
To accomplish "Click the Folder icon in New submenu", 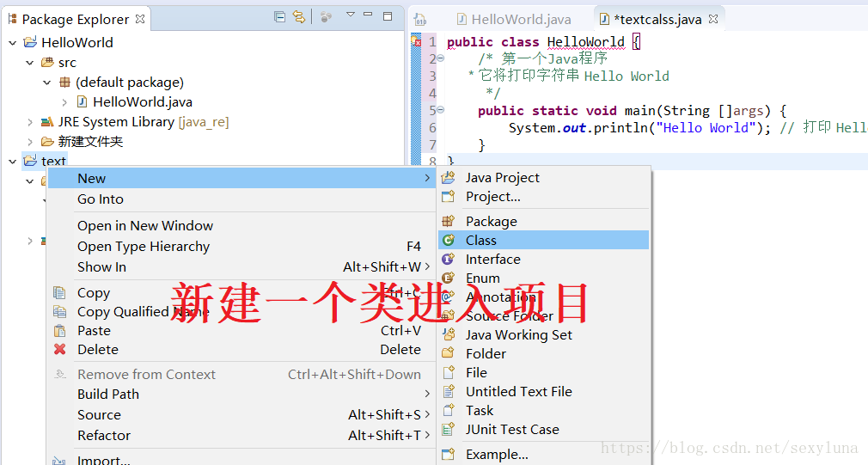I will [x=449, y=353].
